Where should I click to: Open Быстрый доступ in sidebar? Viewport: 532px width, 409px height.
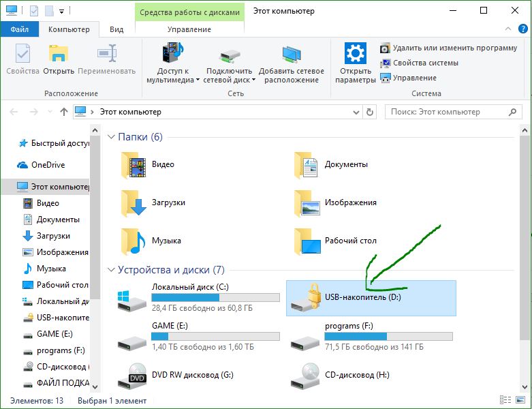(x=53, y=143)
